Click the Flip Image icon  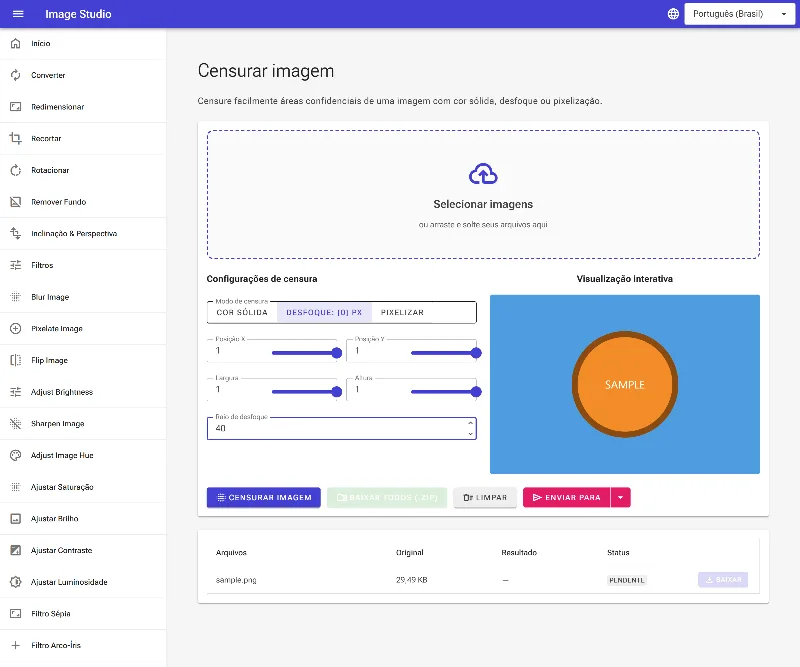(x=16, y=360)
